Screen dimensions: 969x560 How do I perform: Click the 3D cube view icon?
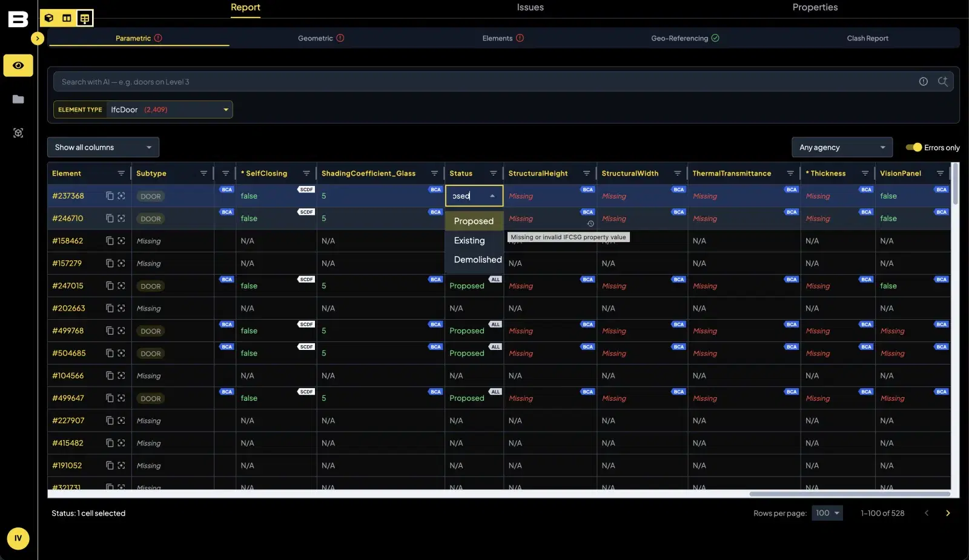click(49, 18)
